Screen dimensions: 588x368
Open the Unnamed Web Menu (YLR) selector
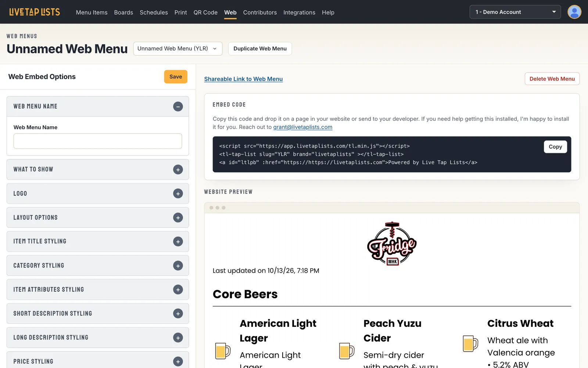click(x=178, y=49)
